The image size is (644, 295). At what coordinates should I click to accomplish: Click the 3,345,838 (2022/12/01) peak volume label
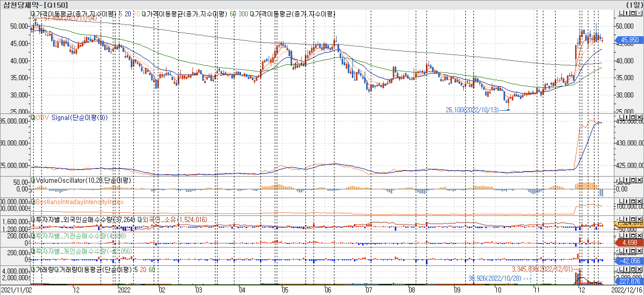click(x=542, y=269)
